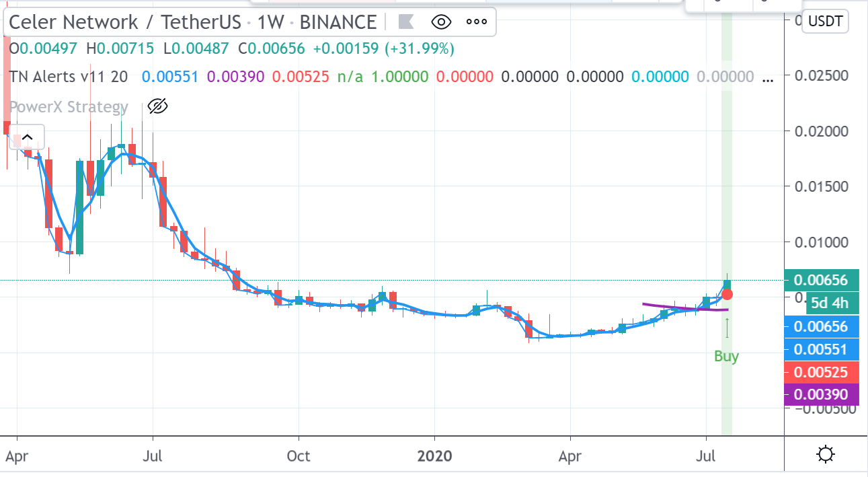Screen dimensions: 868x477
Task: Click the green 0.00656 price axis tag
Action: [x=820, y=281]
